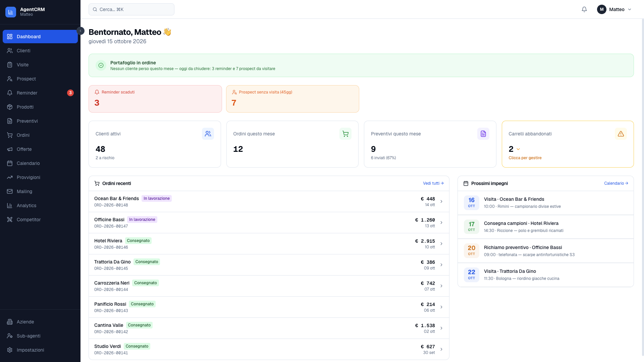Click the cart icon beside Ordini recenti
Screen dimensions: 644x362
click(x=97, y=183)
